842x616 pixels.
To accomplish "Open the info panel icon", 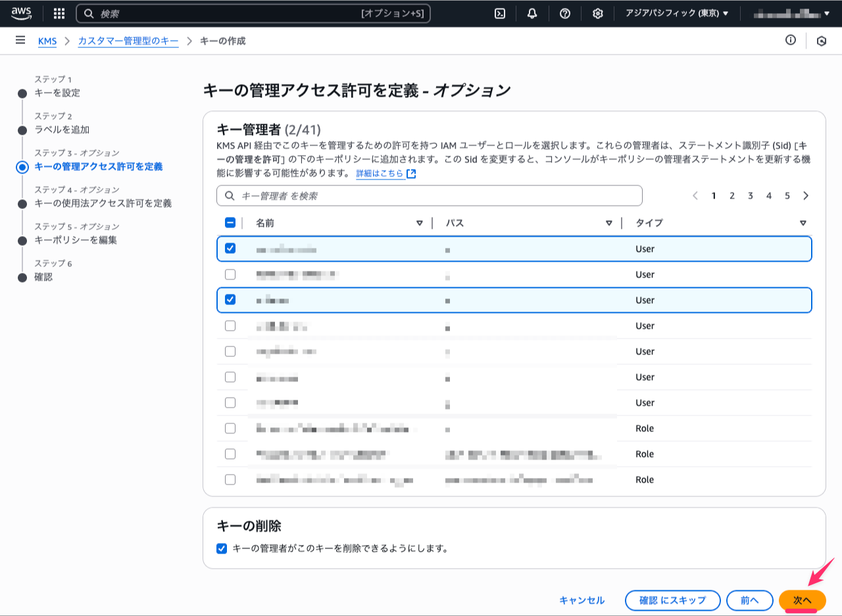I will point(791,41).
